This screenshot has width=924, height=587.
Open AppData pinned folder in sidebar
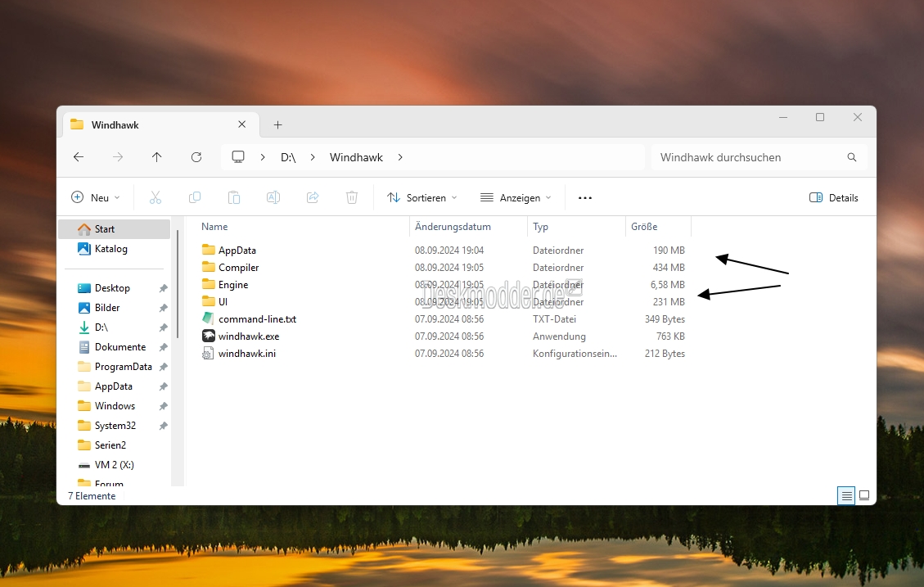pos(113,386)
